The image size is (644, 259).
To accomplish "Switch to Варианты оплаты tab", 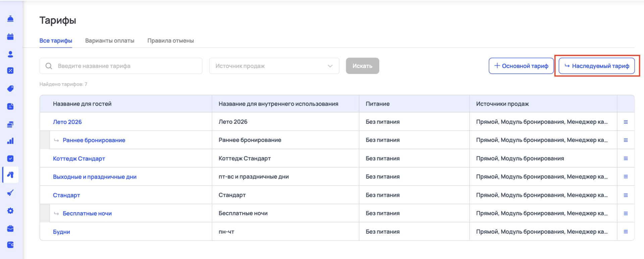I will pyautogui.click(x=110, y=41).
